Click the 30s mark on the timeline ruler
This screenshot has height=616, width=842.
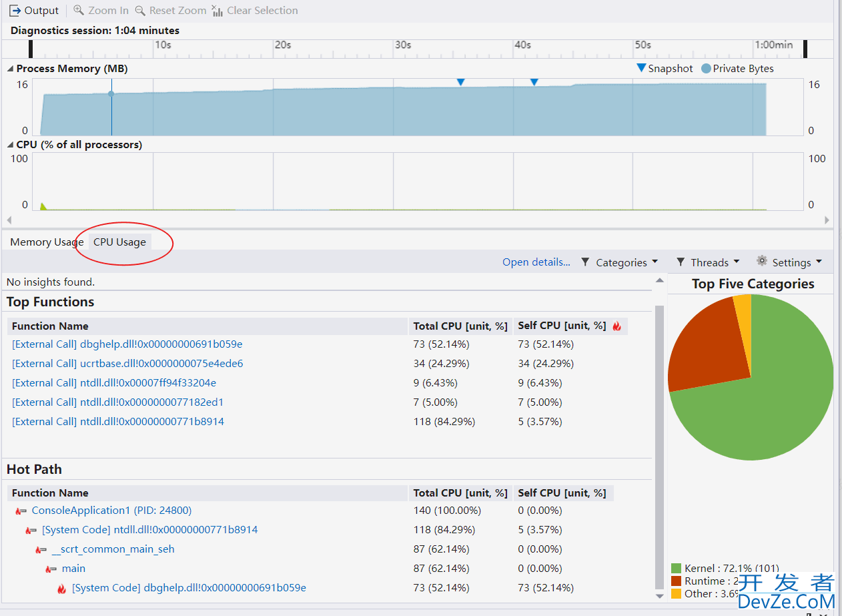click(x=402, y=45)
